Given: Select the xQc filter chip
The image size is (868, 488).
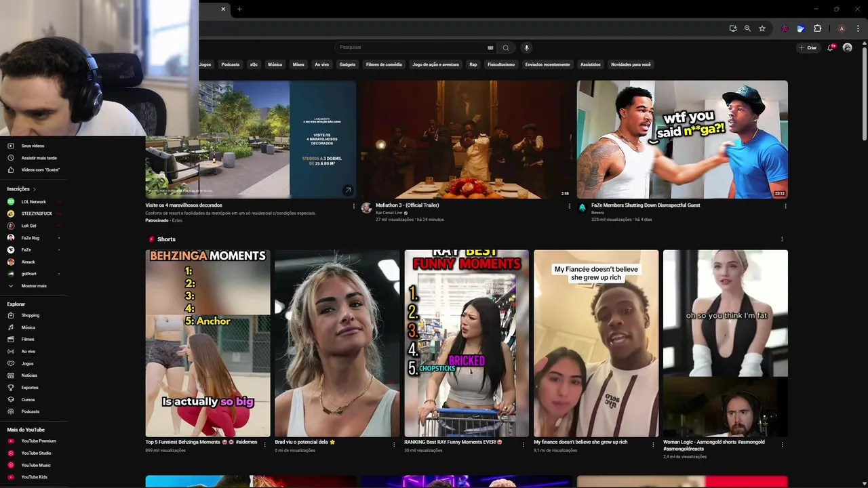Looking at the screenshot, I should [254, 64].
